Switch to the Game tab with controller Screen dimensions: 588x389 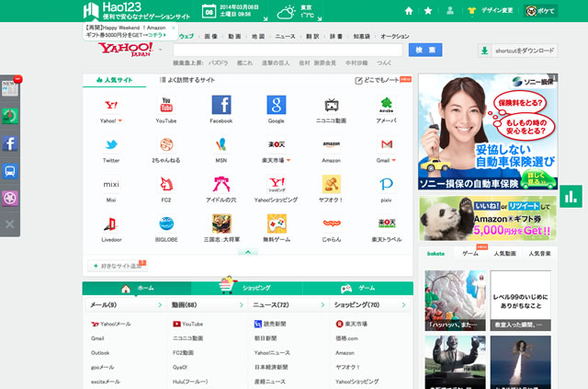click(x=357, y=288)
